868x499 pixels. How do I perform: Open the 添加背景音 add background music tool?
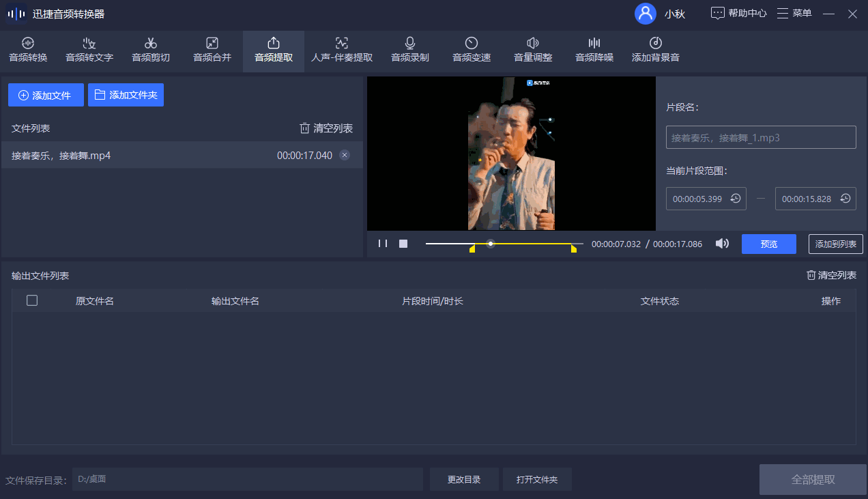[x=656, y=51]
